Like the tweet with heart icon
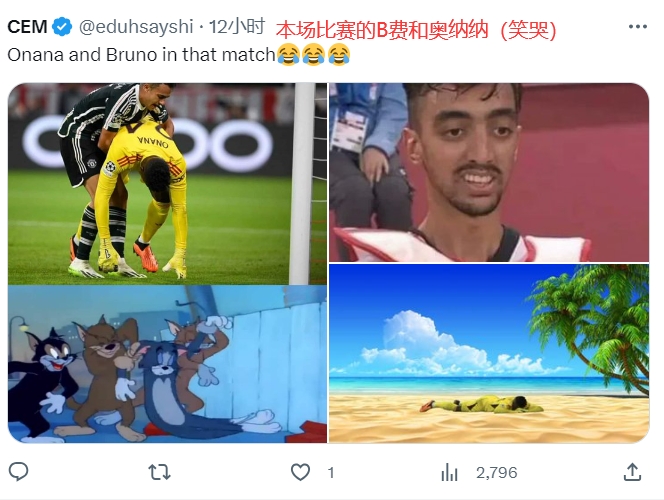 [x=300, y=472]
